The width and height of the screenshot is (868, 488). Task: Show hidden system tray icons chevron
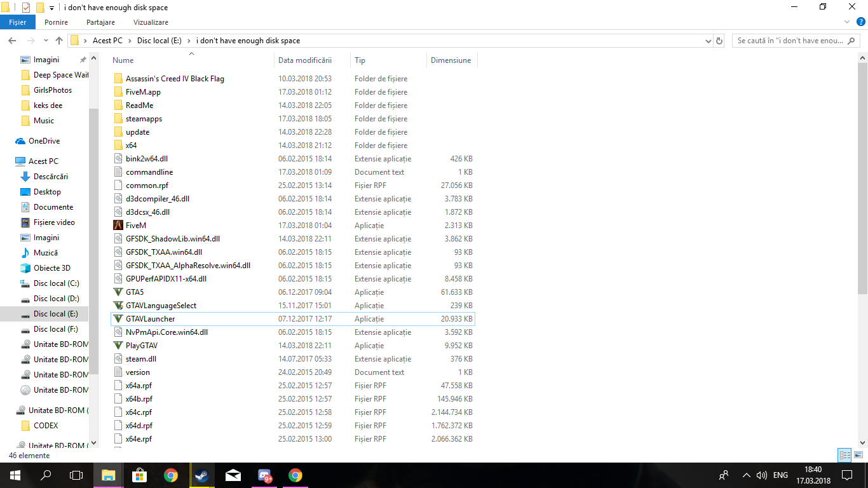746,475
